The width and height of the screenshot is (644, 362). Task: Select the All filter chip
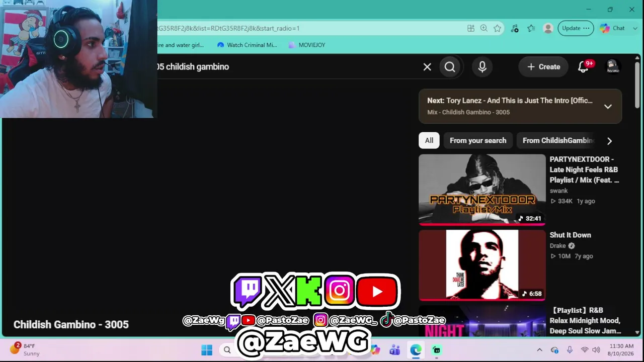click(x=429, y=141)
